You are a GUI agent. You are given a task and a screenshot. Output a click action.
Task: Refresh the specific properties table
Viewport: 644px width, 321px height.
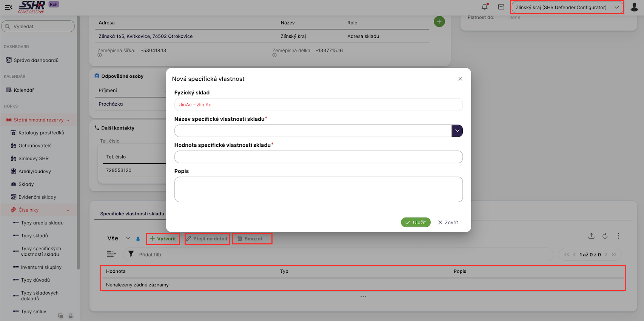click(x=605, y=236)
